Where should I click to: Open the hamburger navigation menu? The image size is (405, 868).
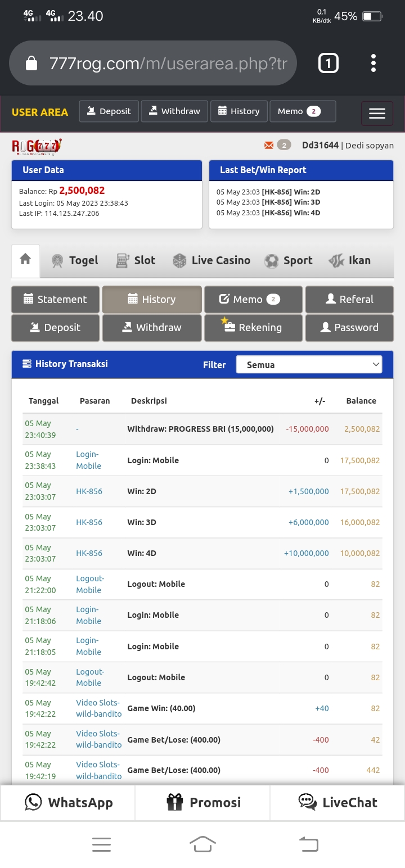(376, 114)
